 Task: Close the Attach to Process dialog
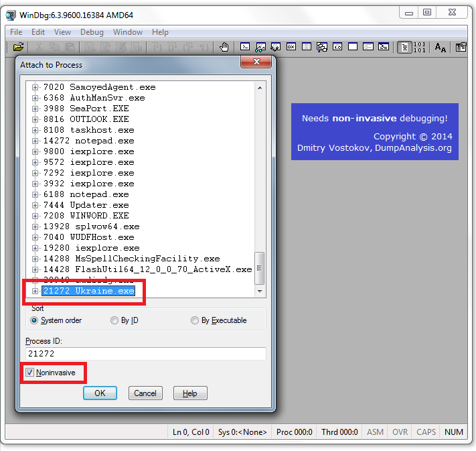coord(256,62)
